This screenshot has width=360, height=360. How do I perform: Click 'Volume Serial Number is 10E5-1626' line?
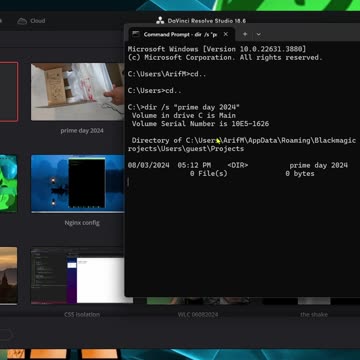click(x=200, y=124)
